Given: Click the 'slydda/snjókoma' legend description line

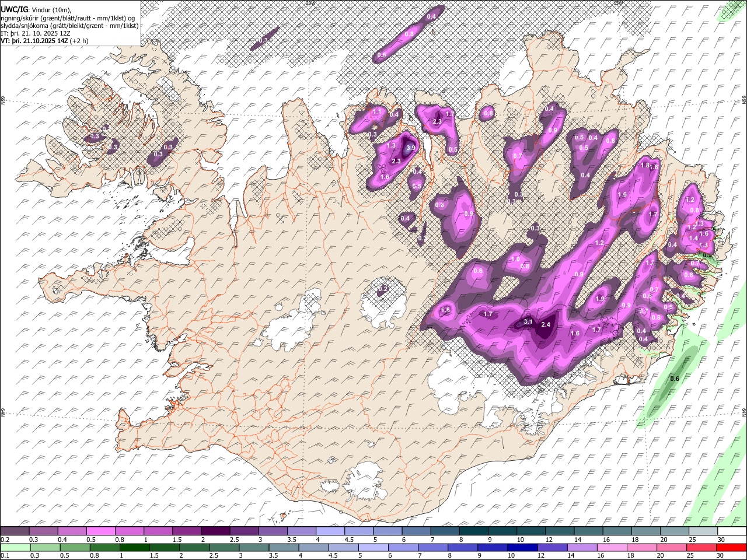Looking at the screenshot, I should [x=70, y=25].
